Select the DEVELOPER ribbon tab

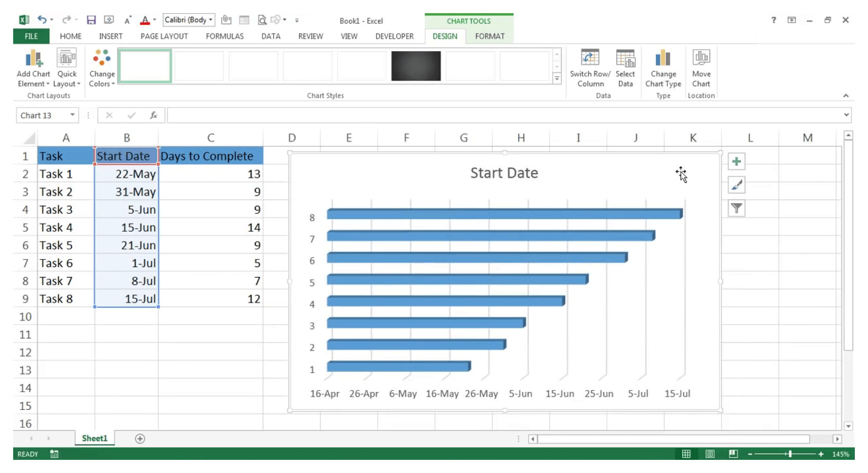pyautogui.click(x=394, y=36)
